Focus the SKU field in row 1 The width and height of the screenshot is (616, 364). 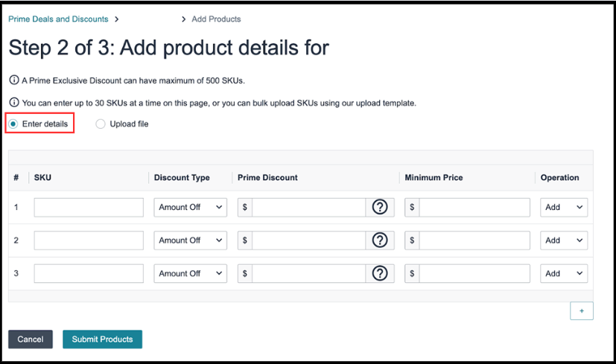pyautogui.click(x=89, y=207)
